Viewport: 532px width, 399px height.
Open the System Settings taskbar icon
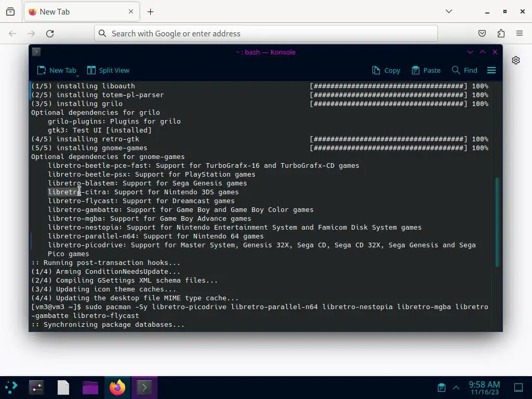click(x=36, y=387)
